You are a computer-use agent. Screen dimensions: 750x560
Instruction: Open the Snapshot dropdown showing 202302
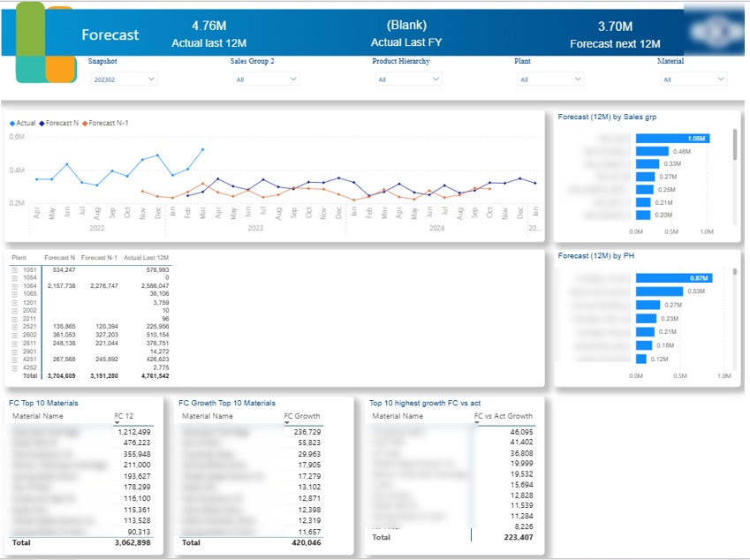[126, 78]
